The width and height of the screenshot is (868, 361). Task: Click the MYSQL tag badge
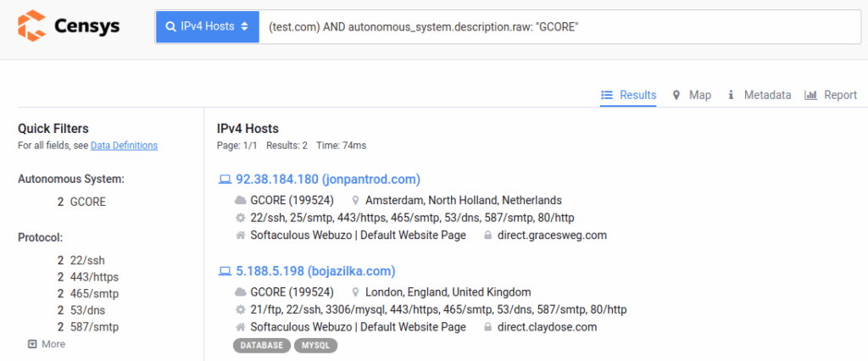(316, 346)
